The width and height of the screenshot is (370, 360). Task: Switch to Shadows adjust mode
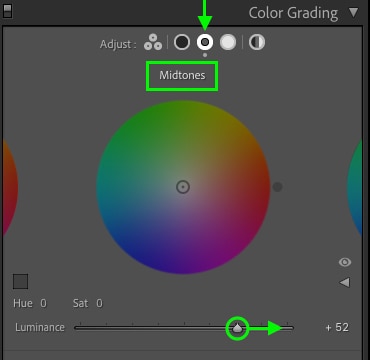(182, 42)
